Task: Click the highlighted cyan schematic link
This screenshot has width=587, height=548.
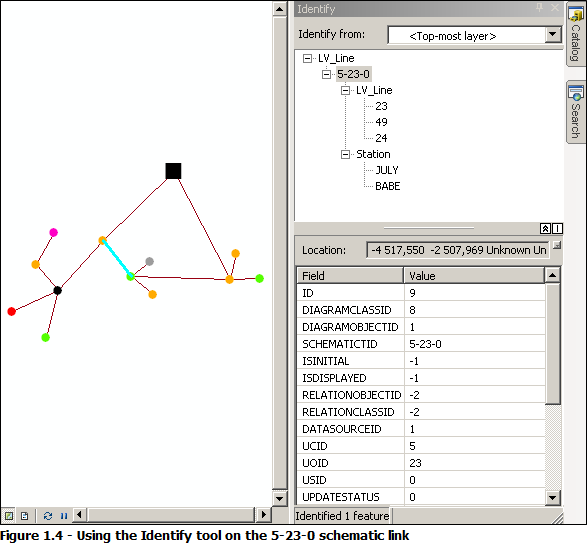Action: click(116, 259)
